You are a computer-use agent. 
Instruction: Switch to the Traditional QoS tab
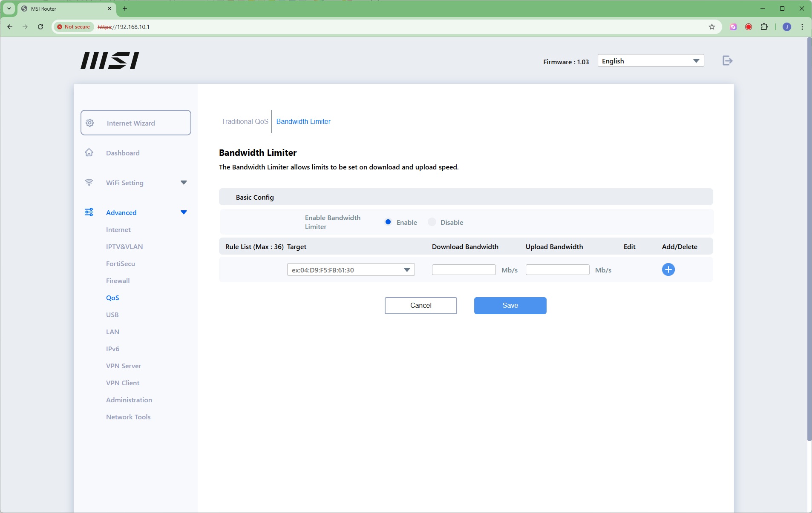click(x=245, y=122)
